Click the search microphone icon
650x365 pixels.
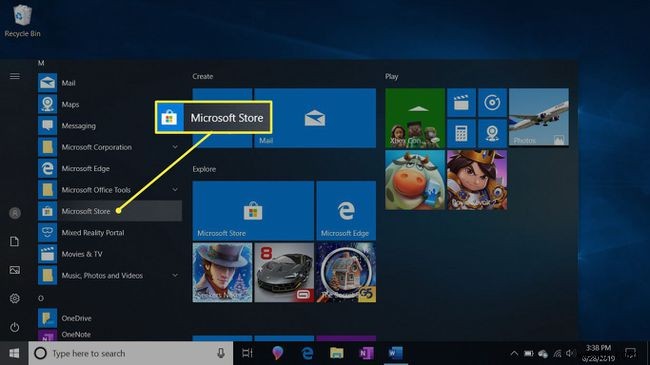point(221,353)
